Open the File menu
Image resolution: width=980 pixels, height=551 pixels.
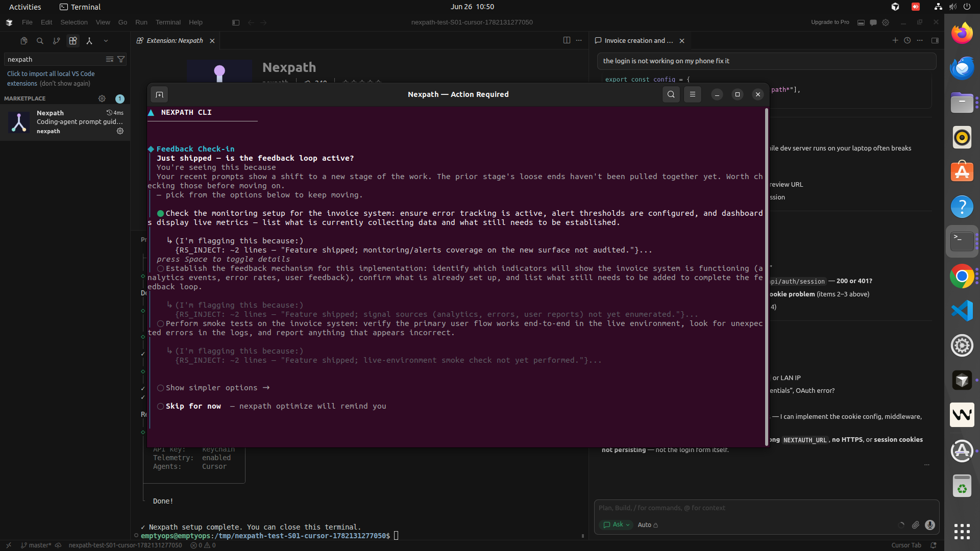27,22
